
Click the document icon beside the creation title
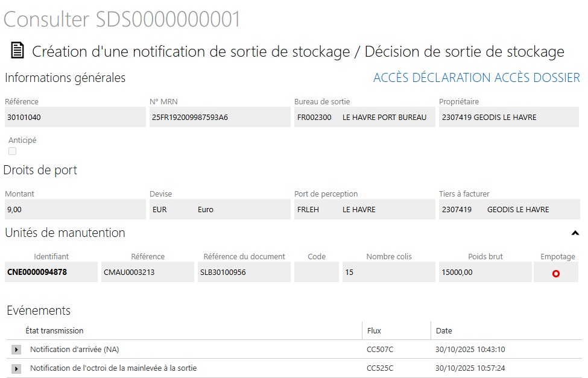coord(17,51)
